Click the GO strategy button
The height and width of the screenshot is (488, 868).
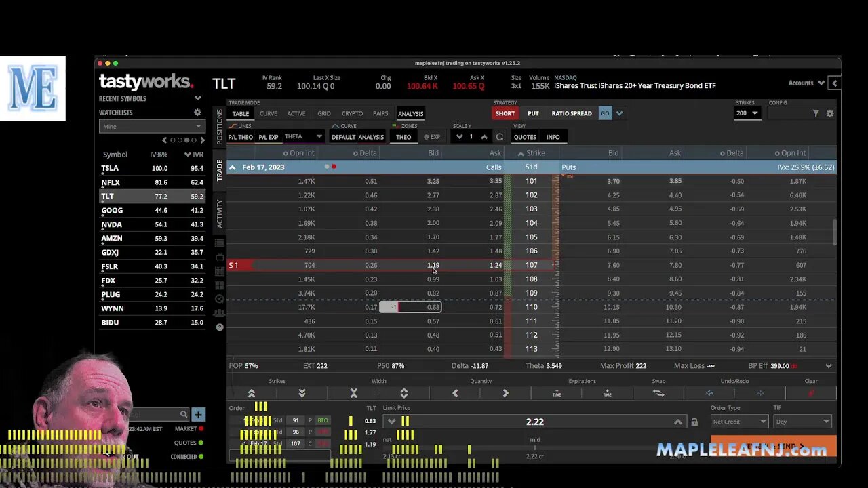coord(605,113)
